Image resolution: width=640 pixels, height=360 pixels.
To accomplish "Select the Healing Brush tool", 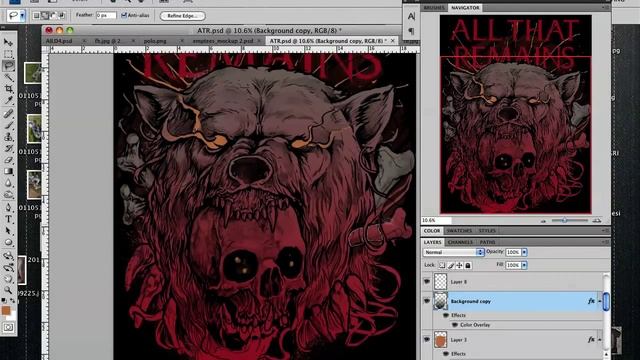I will (x=8, y=113).
